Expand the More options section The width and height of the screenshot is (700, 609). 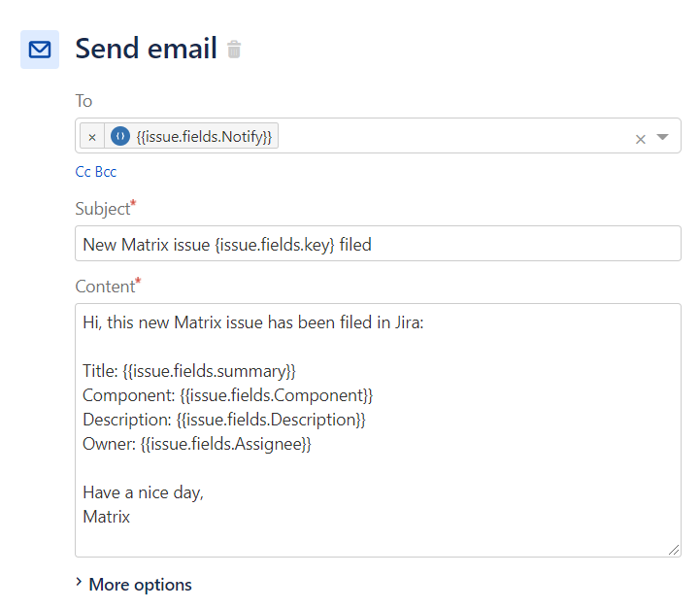[133, 585]
